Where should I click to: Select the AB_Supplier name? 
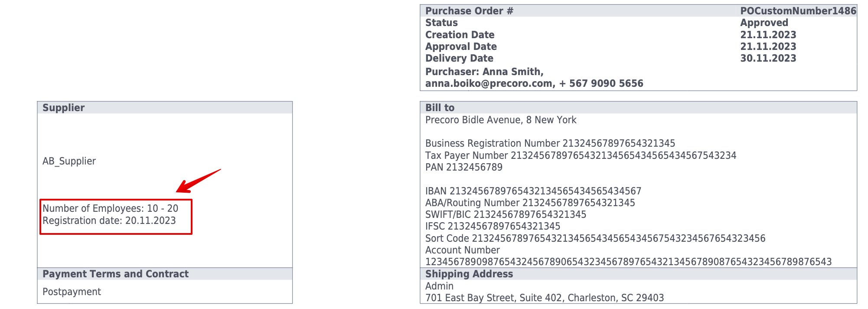point(69,161)
